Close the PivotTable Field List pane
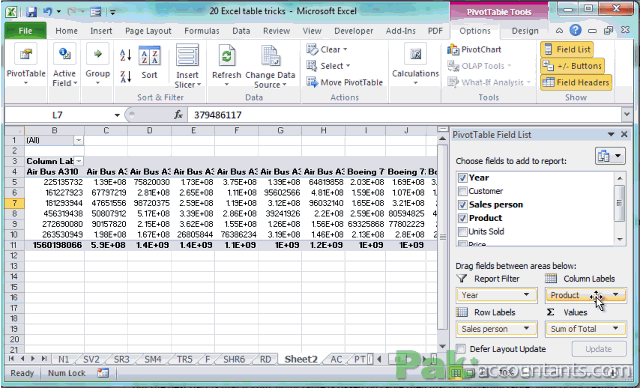Screen dimensions: 640x388 click(624, 134)
